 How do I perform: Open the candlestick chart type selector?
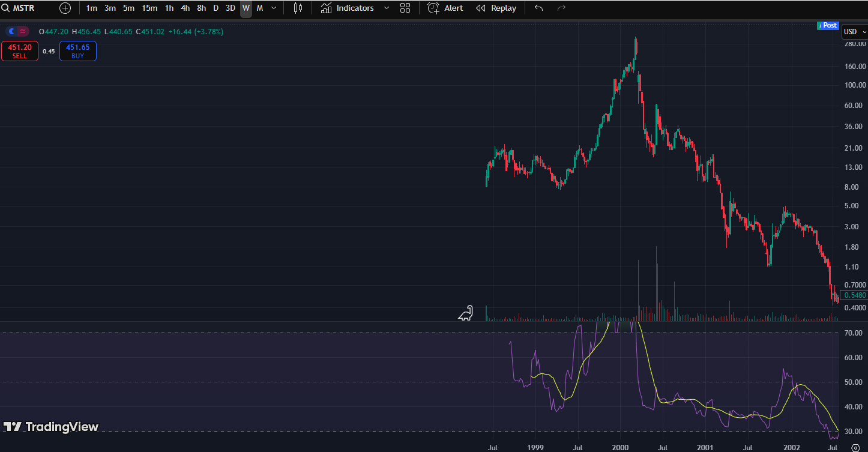[298, 8]
